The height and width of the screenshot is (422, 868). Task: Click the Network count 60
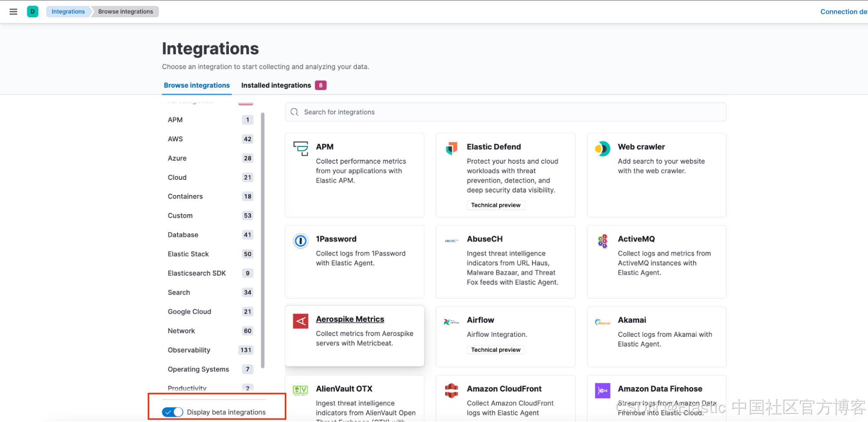(248, 331)
